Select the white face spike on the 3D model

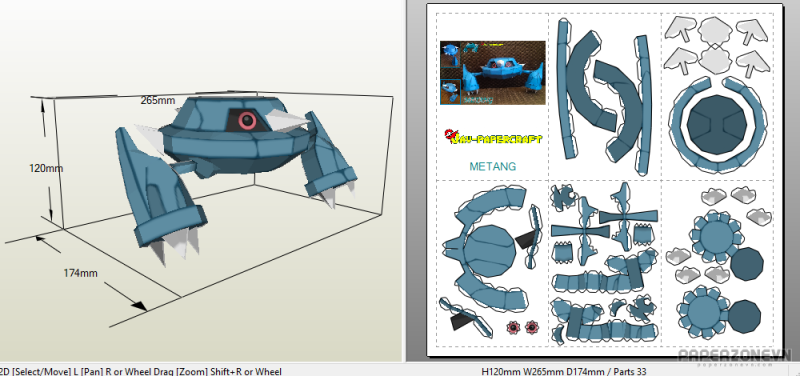287,121
